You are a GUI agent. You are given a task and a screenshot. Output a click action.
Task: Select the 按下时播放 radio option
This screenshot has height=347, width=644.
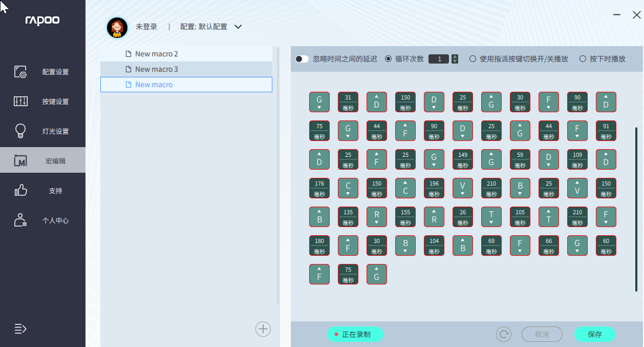click(583, 59)
